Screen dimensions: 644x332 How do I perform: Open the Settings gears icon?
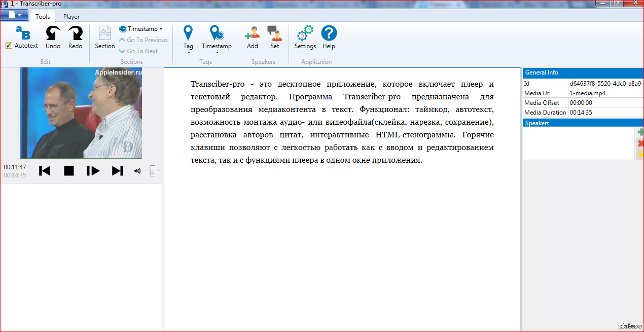point(305,34)
